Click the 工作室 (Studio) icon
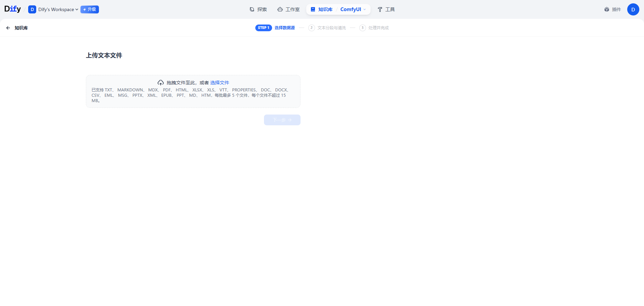Viewport: 644px width, 306px height. (x=280, y=9)
